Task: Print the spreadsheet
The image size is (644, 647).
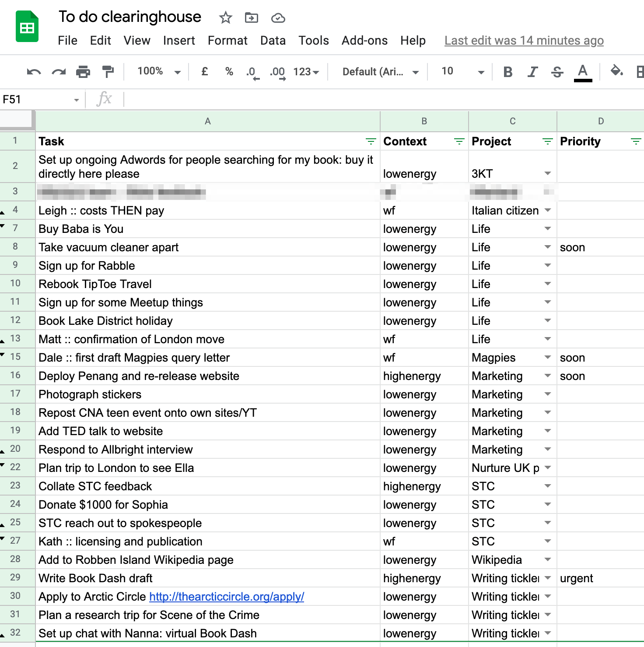Action: coord(83,71)
